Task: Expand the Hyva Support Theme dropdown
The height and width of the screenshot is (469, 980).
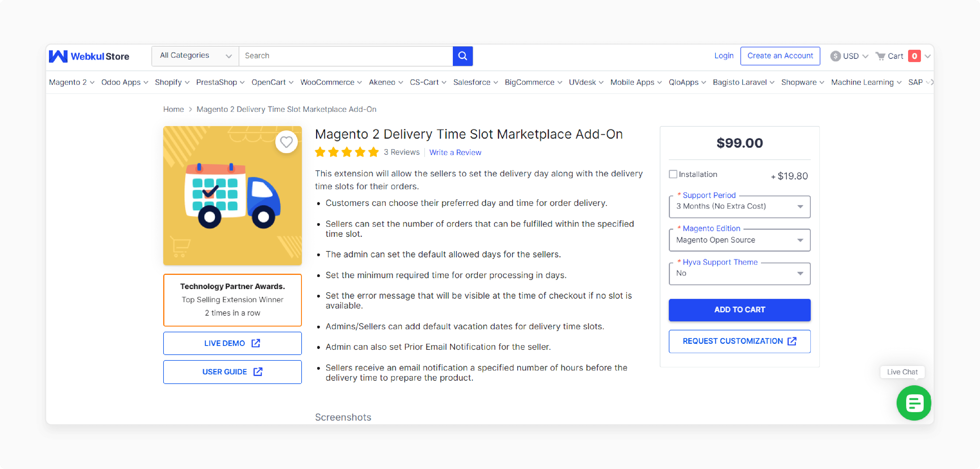Action: point(739,274)
